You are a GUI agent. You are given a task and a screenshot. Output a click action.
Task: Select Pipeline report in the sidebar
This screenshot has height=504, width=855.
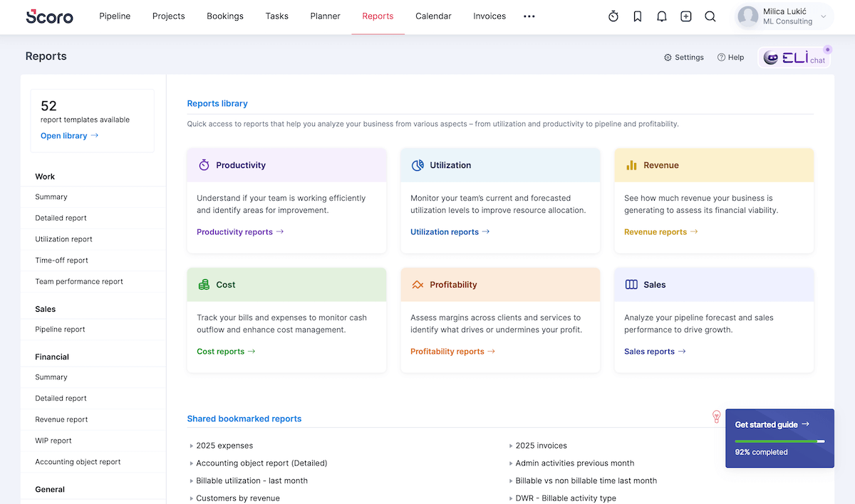tap(61, 329)
